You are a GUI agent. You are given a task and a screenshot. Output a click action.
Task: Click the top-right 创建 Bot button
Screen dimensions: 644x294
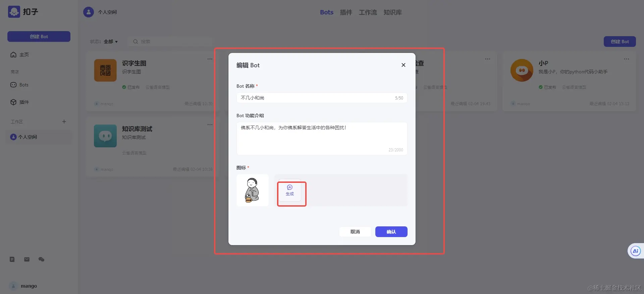[620, 42]
